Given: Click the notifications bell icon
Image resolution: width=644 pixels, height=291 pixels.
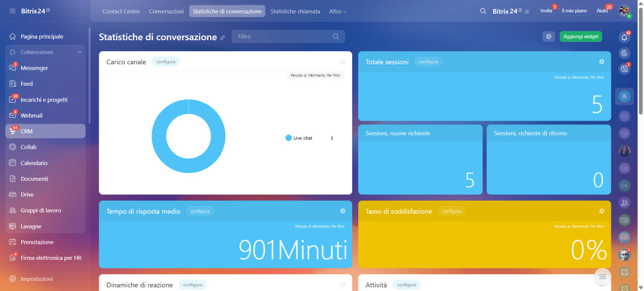Looking at the screenshot, I should (x=624, y=37).
